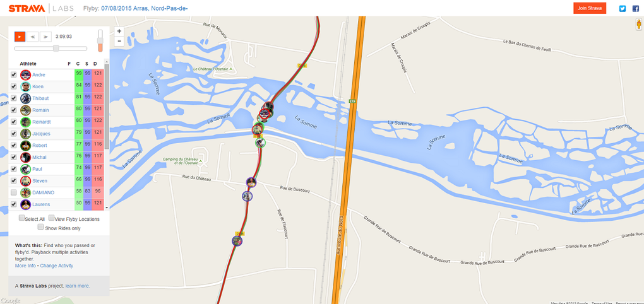Open the Strava Facebook icon
Image resolution: width=644 pixels, height=304 pixels.
coord(635,9)
